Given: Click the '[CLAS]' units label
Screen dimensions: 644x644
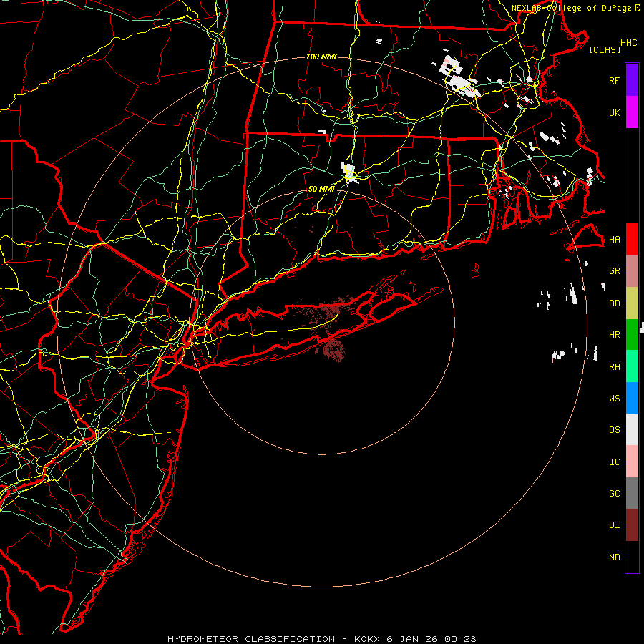Looking at the screenshot, I should coord(604,49).
